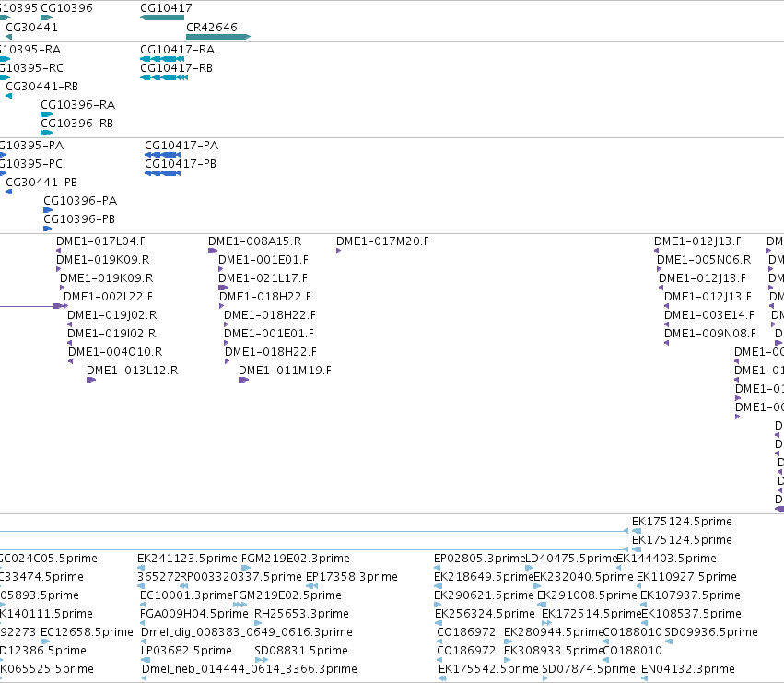Select protein CG10417-PB label
Image resolution: width=784 pixels, height=683 pixels.
click(x=181, y=164)
